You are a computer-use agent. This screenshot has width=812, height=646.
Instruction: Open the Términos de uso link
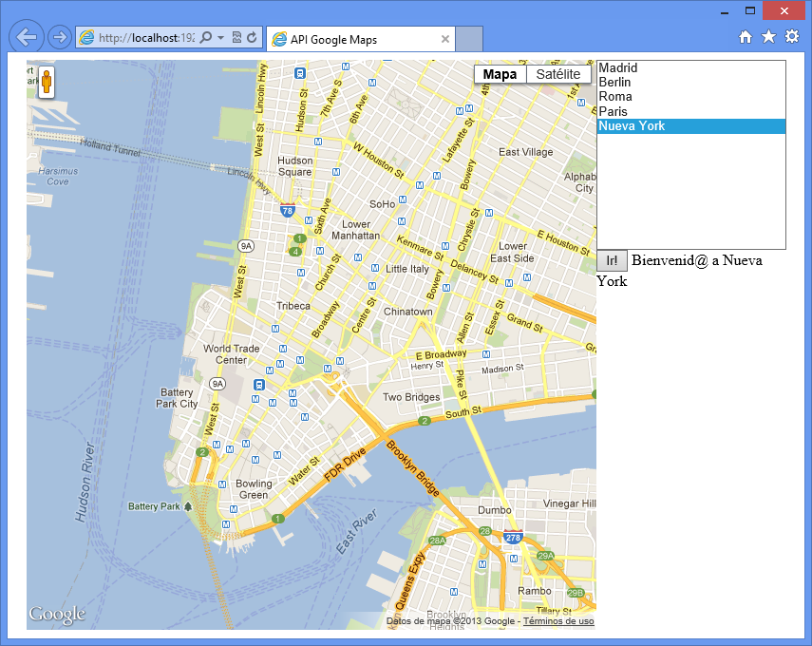(558, 620)
